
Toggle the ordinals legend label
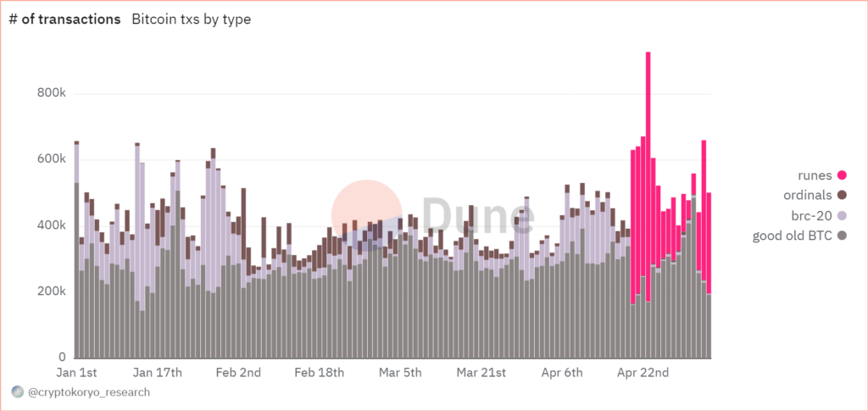tap(808, 195)
